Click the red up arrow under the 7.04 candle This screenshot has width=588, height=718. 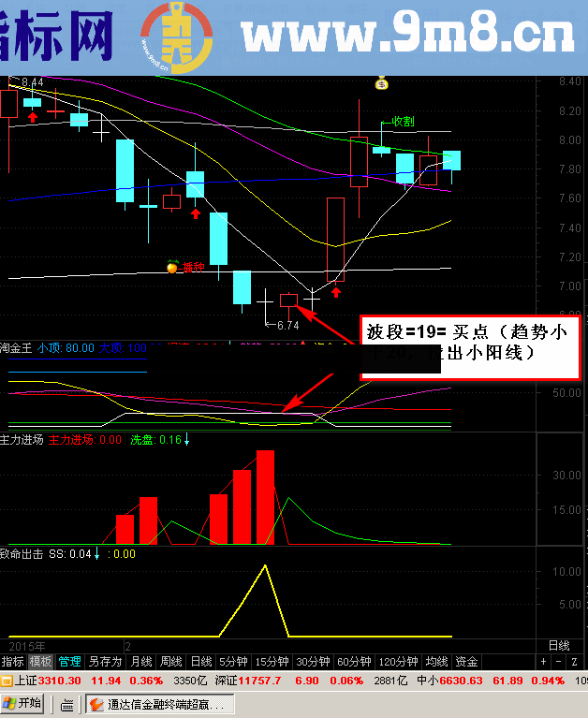pos(335,291)
